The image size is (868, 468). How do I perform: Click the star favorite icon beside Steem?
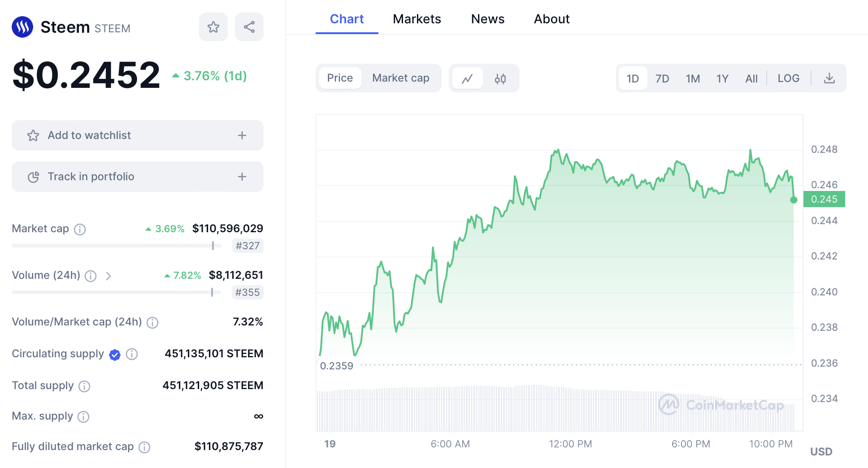click(213, 27)
